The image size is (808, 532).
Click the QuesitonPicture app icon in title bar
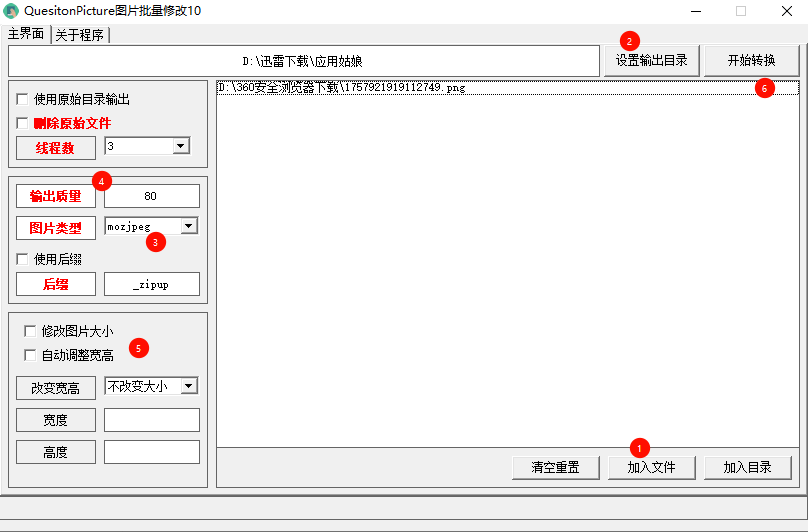[11, 11]
